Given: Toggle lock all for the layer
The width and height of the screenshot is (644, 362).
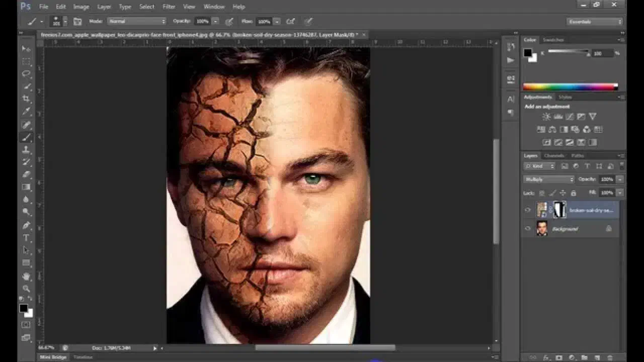Looking at the screenshot, I should [x=573, y=193].
